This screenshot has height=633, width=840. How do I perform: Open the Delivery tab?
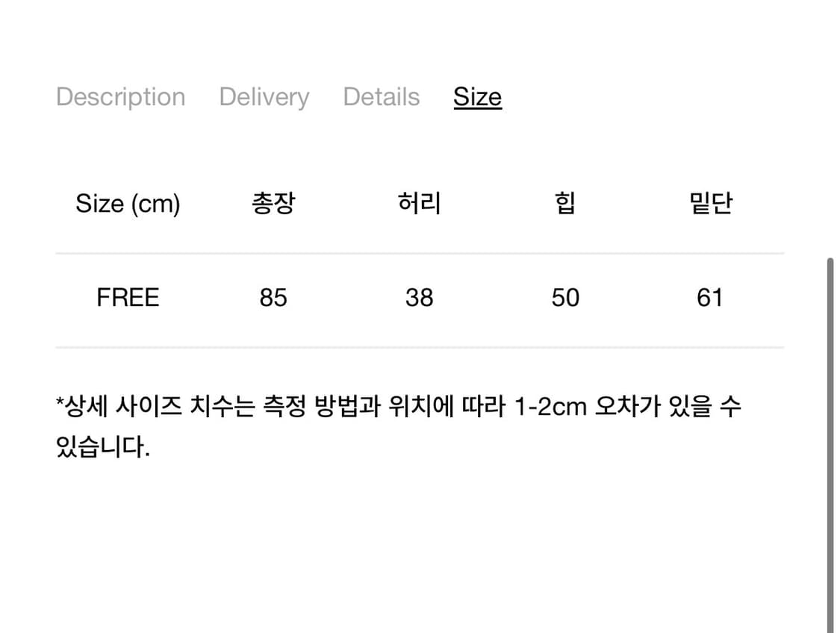(264, 96)
